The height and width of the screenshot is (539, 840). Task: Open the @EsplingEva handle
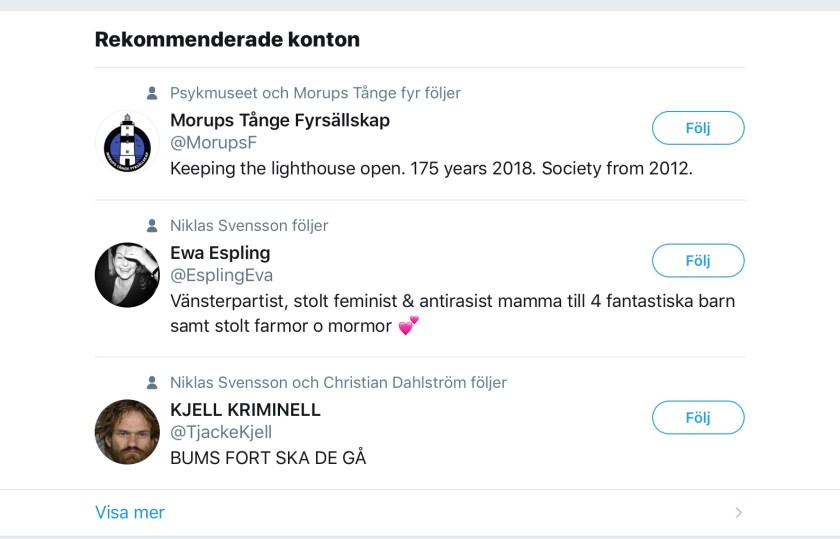(221, 275)
